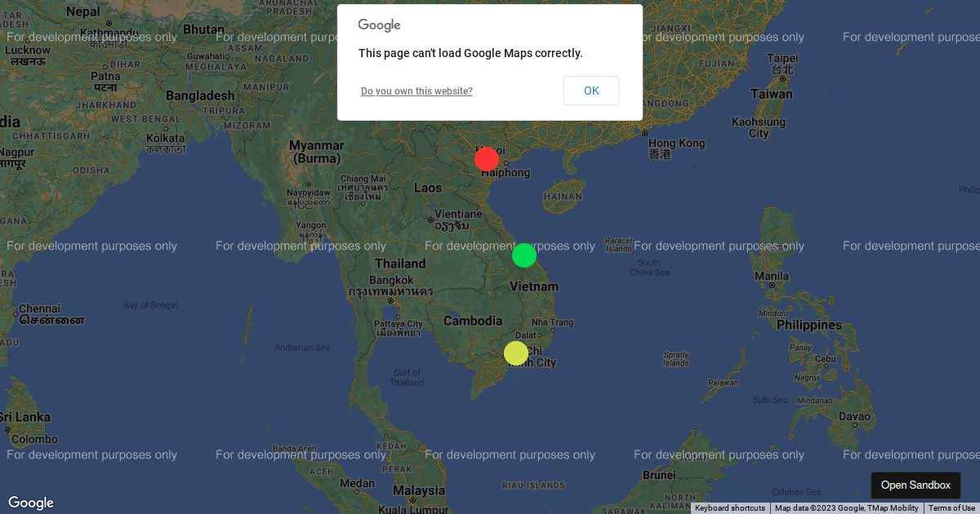Image resolution: width=980 pixels, height=514 pixels.
Task: Select the yellow marker near Ho Chi Minh City
Action: pyautogui.click(x=515, y=352)
